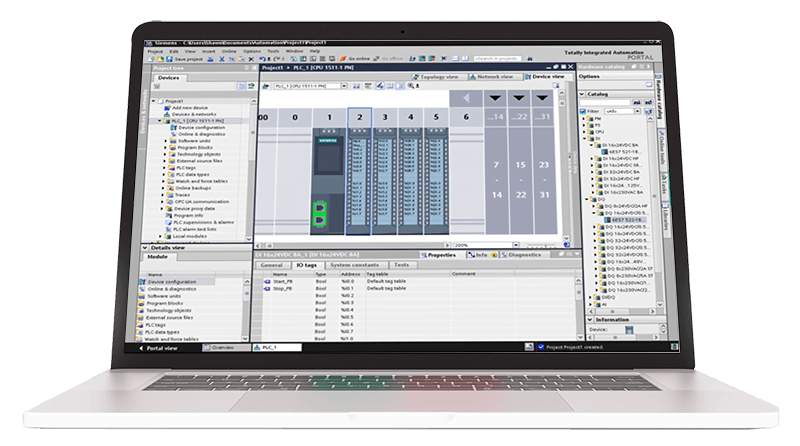Click the first search arrow button in Catalog

point(637,103)
